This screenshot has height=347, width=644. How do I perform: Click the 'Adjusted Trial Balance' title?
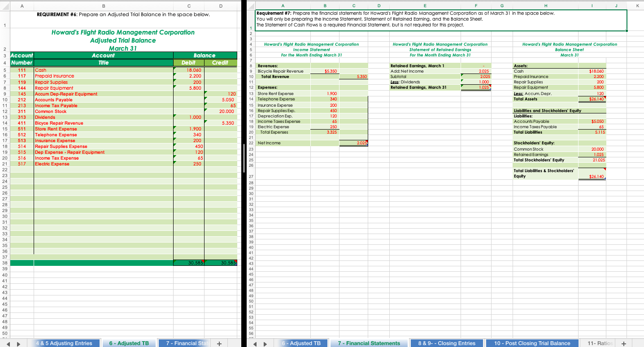click(123, 40)
